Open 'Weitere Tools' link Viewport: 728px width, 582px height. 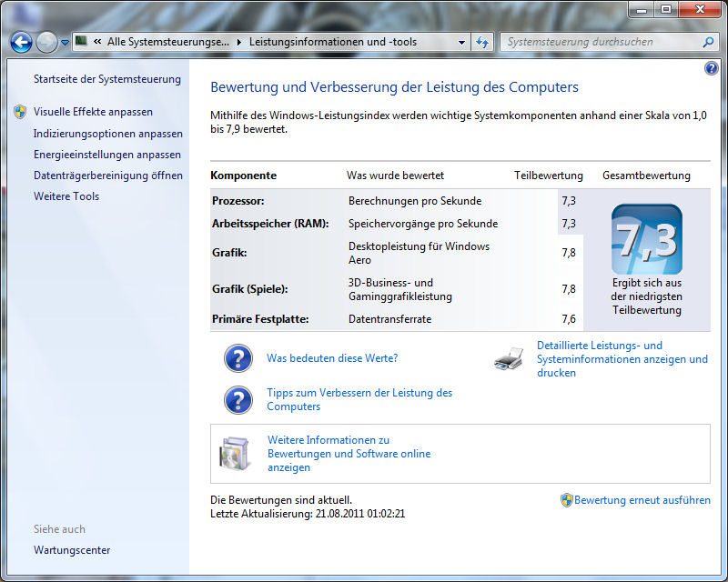(66, 196)
